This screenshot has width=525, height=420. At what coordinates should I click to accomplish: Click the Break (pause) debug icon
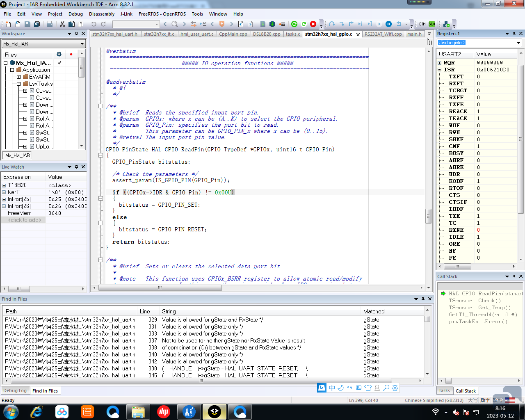[388, 24]
